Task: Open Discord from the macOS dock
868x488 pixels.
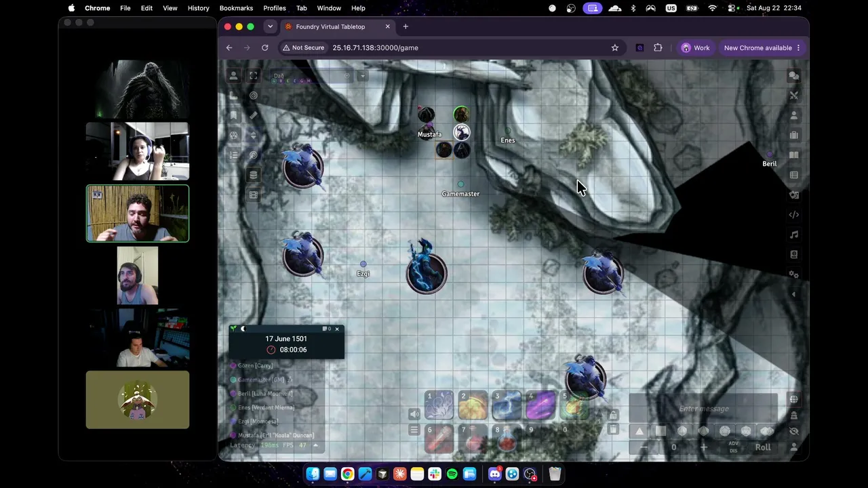Action: (495, 474)
